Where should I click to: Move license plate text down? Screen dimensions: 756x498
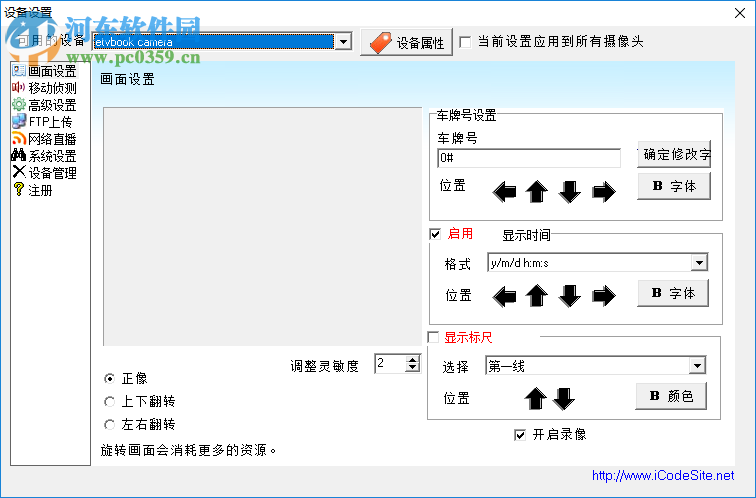(569, 192)
